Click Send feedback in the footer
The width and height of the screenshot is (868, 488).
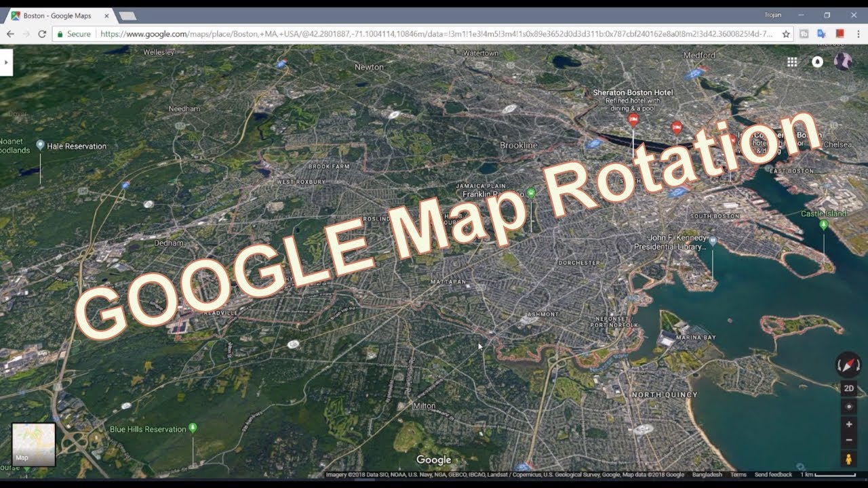point(773,474)
